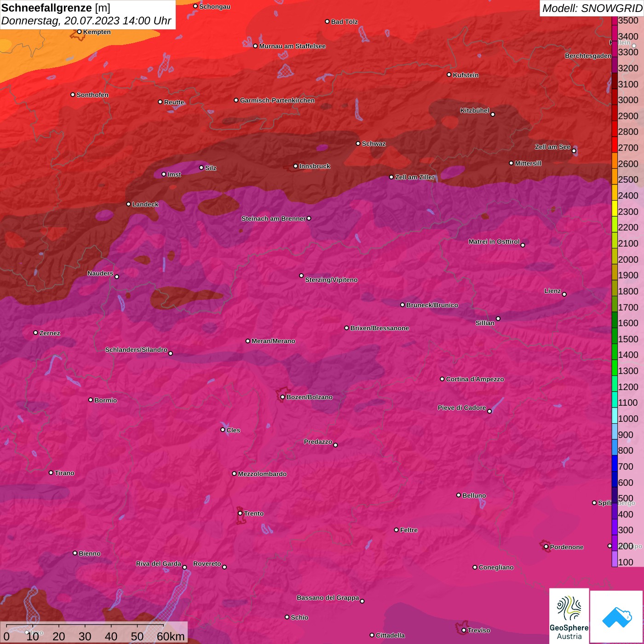Click the Riva del Garda label
Image resolution: width=644 pixels, height=644 pixels.
[159, 563]
